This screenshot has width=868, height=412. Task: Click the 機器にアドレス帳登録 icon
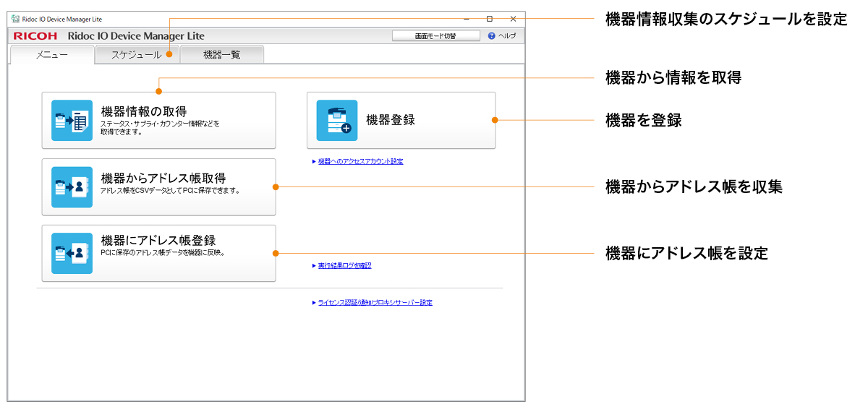tap(72, 253)
